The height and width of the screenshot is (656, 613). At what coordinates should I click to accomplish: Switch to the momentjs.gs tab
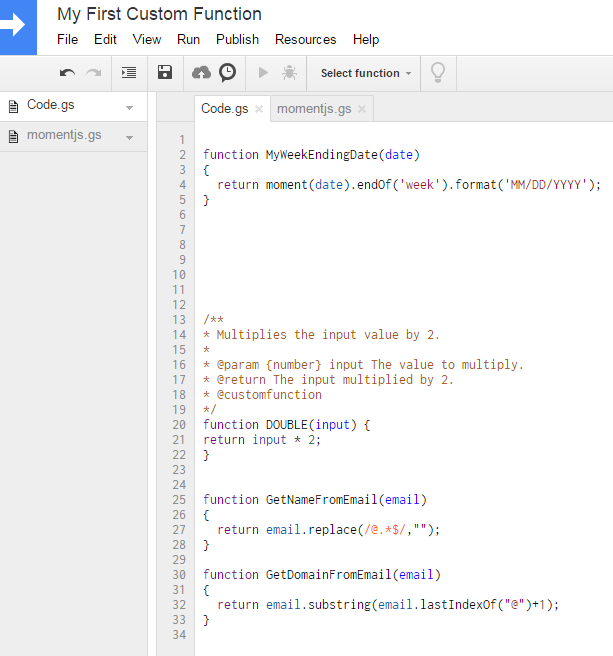tap(314, 109)
